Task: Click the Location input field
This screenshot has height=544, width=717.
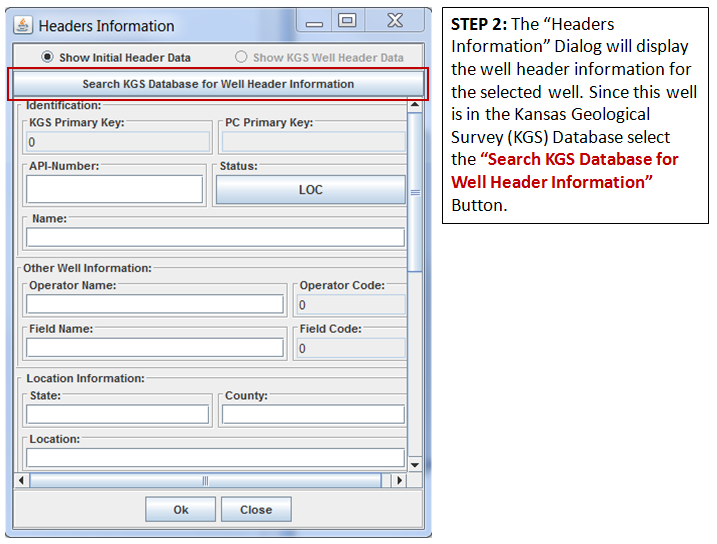Action: click(215, 458)
